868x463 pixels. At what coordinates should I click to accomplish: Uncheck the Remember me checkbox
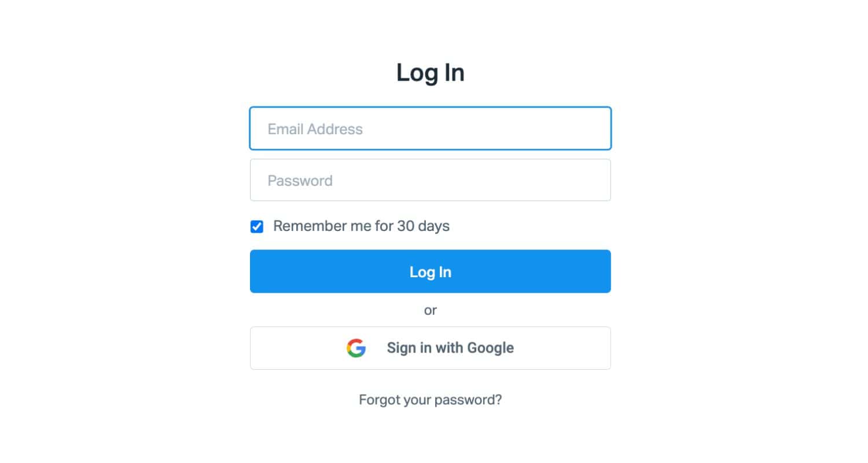point(257,226)
